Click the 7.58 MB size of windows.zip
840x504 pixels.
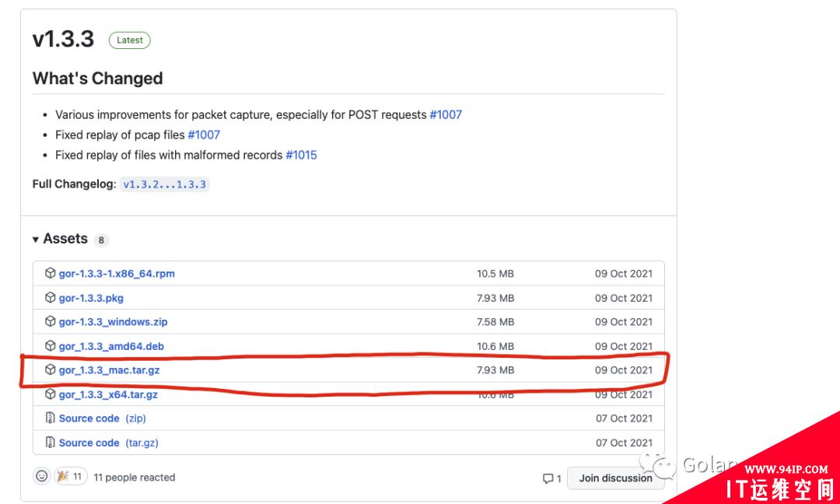495,322
